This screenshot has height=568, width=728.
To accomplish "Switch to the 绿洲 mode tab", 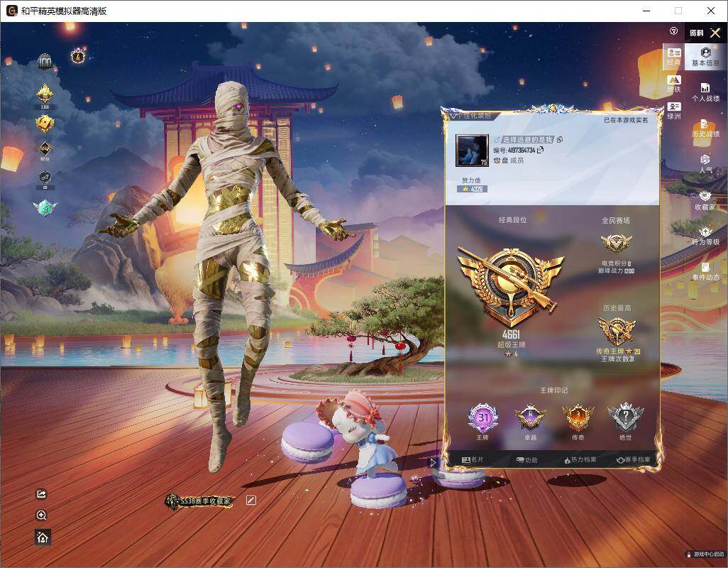I will [673, 111].
